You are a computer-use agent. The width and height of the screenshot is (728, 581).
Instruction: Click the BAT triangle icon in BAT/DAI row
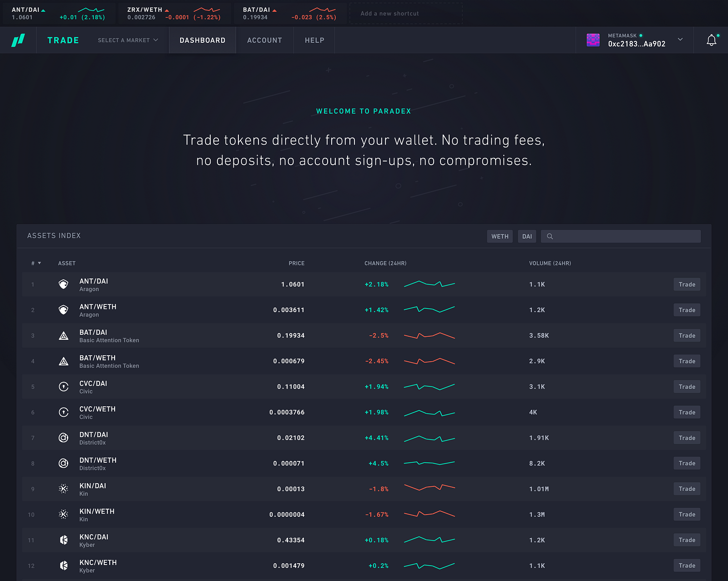(64, 336)
